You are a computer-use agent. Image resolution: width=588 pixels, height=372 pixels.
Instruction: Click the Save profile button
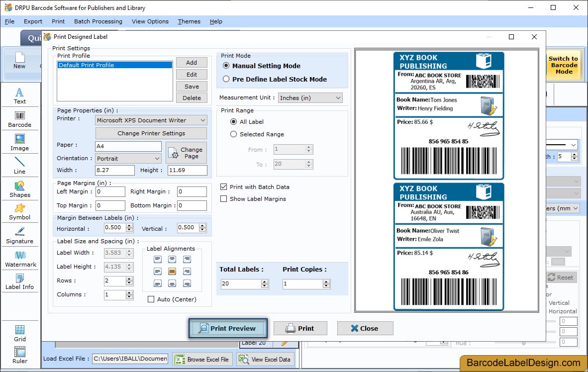tap(192, 86)
